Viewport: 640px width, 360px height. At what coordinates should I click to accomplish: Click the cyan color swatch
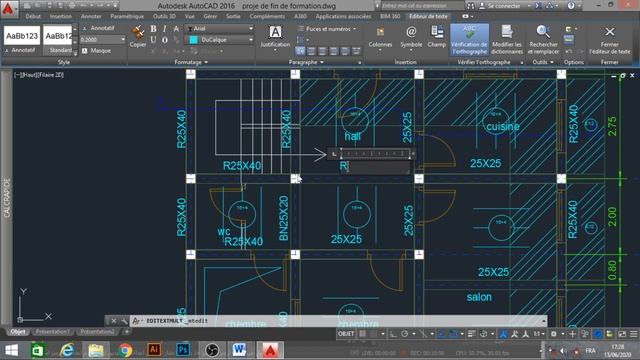coord(193,40)
